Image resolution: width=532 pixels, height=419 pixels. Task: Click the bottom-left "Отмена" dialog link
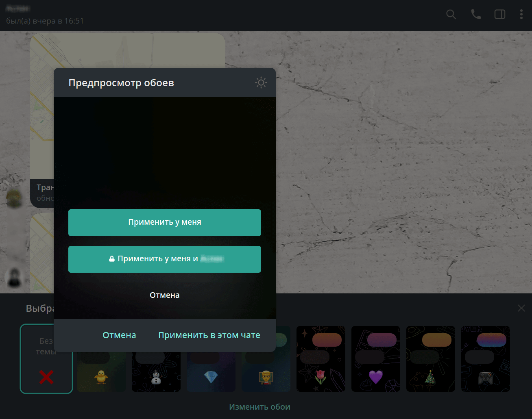tap(119, 335)
